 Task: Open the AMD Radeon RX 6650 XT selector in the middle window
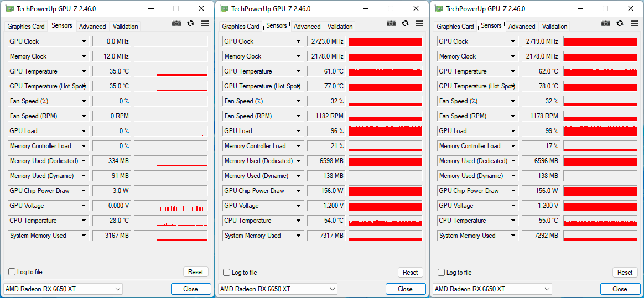point(278,289)
